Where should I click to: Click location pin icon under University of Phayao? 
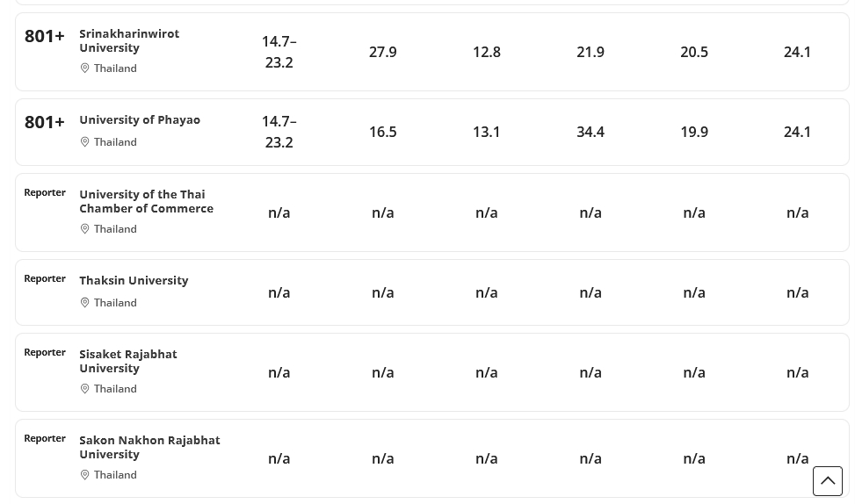(85, 142)
